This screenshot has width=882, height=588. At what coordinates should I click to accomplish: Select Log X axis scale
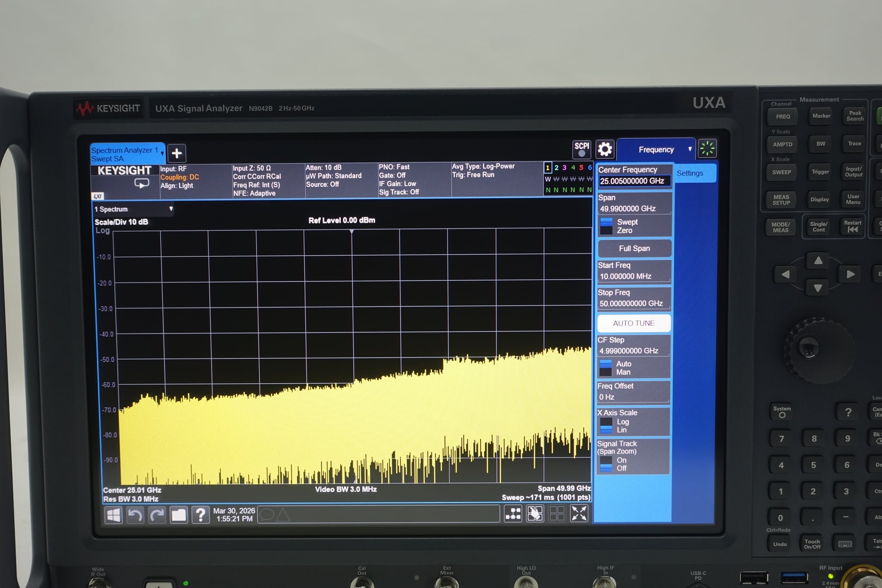pos(623,422)
